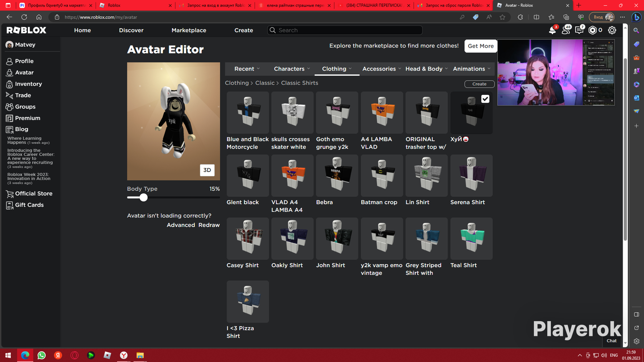Open the friends icon in the Roblox header
Image resolution: width=644 pixels, height=362 pixels.
[565, 30]
